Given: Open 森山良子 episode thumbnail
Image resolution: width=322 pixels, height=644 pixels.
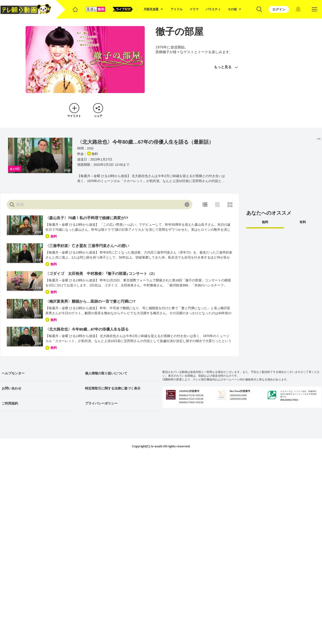Looking at the screenshot, I should [x=25, y=225].
